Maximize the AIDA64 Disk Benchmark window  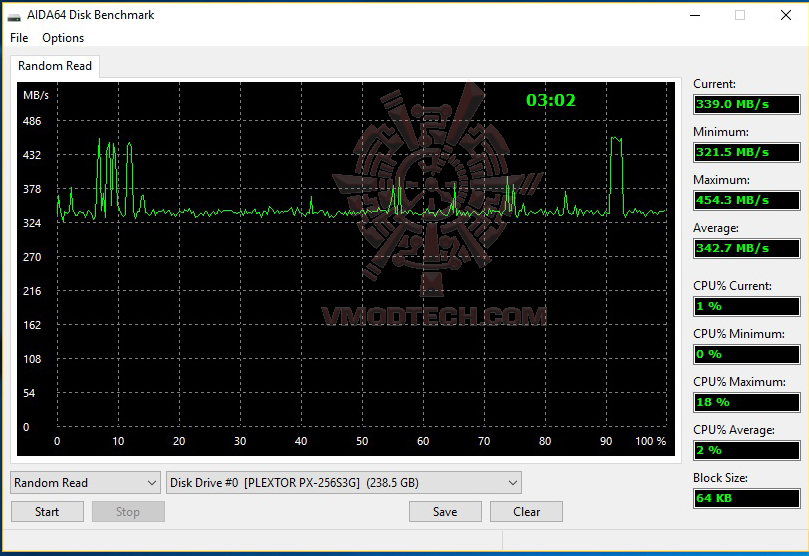pos(740,15)
